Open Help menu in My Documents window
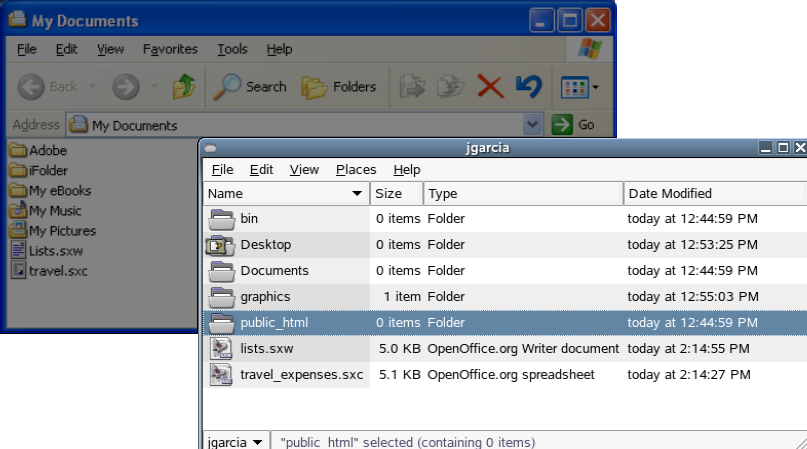Screen dimensions: 807x449 click(279, 49)
